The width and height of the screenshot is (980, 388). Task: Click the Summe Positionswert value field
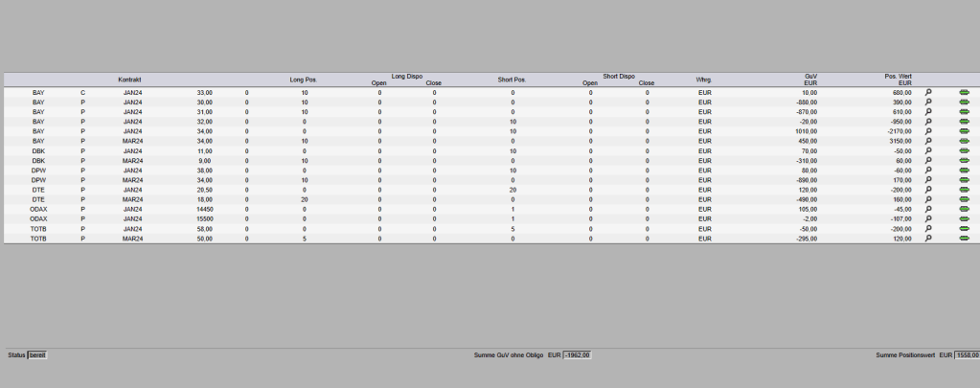[x=967, y=355]
